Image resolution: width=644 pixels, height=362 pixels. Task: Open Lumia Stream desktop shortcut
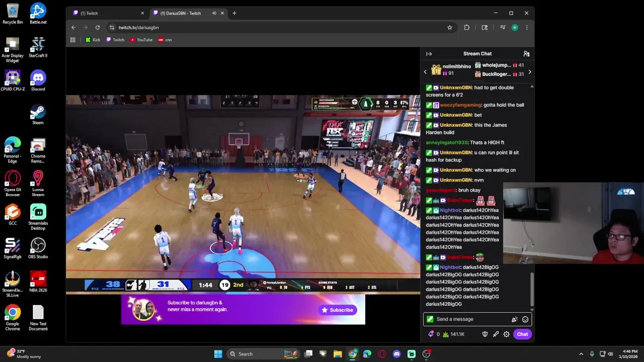point(38,184)
